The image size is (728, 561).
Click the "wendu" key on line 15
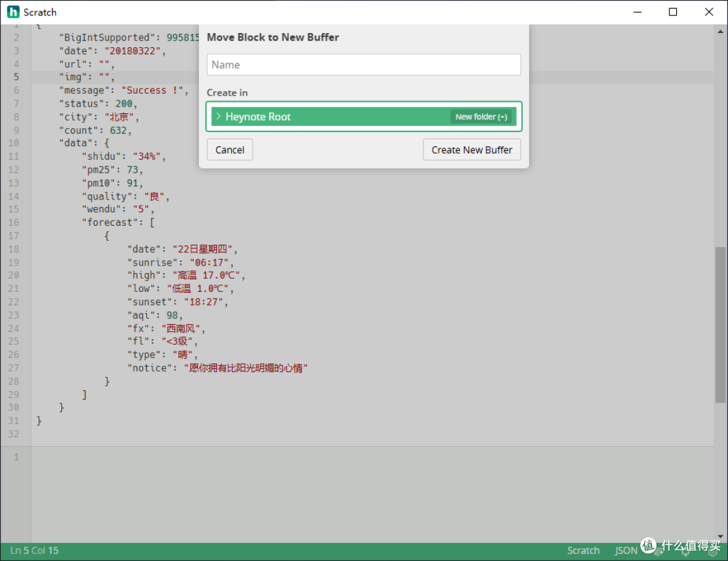pos(101,210)
